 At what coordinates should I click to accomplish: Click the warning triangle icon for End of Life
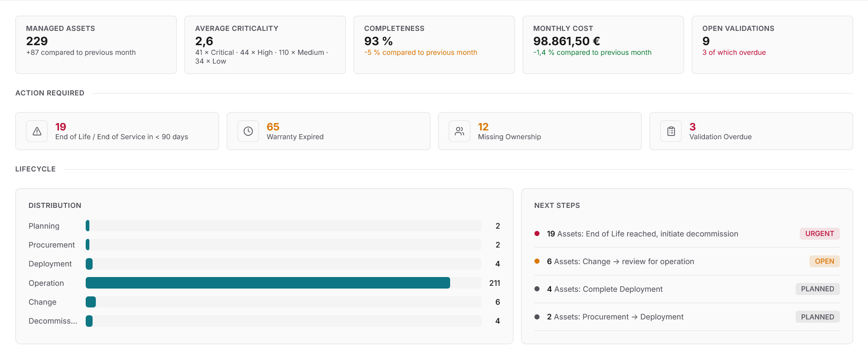[37, 131]
